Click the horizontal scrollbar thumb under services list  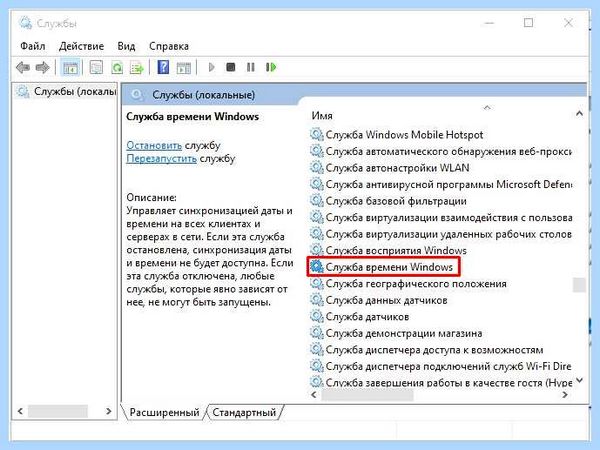pyautogui.click(x=367, y=395)
